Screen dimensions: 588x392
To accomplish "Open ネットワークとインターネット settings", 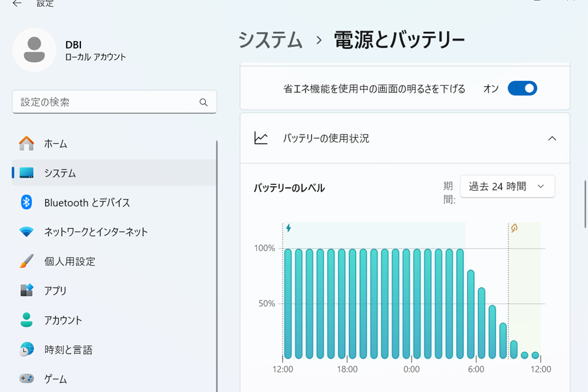I will tap(114, 232).
